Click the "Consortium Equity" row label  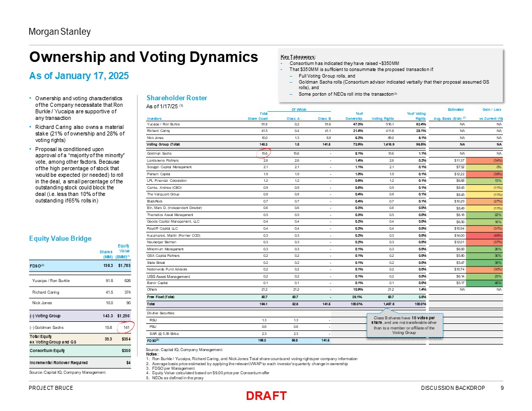(x=47, y=351)
